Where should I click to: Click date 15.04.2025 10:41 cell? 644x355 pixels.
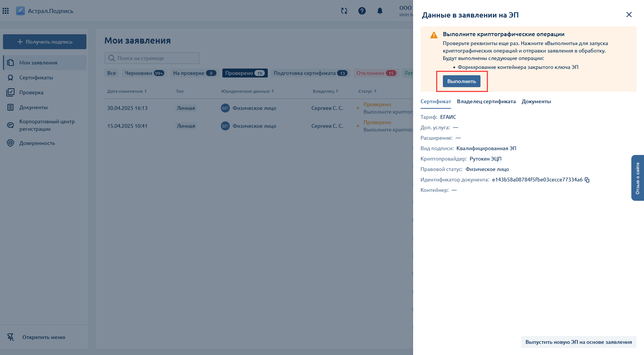tap(127, 126)
